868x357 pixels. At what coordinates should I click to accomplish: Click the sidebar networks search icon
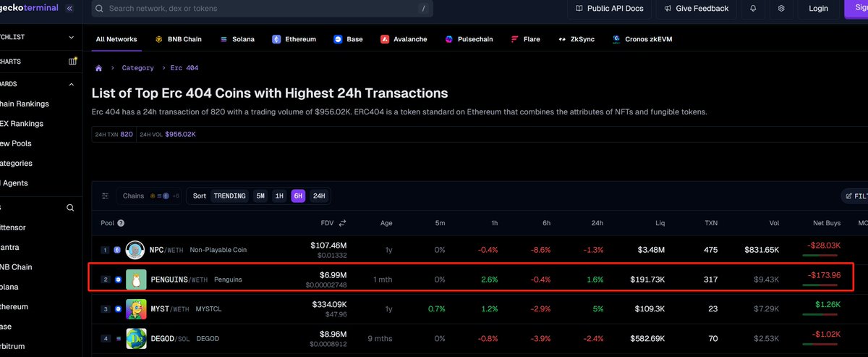point(70,208)
